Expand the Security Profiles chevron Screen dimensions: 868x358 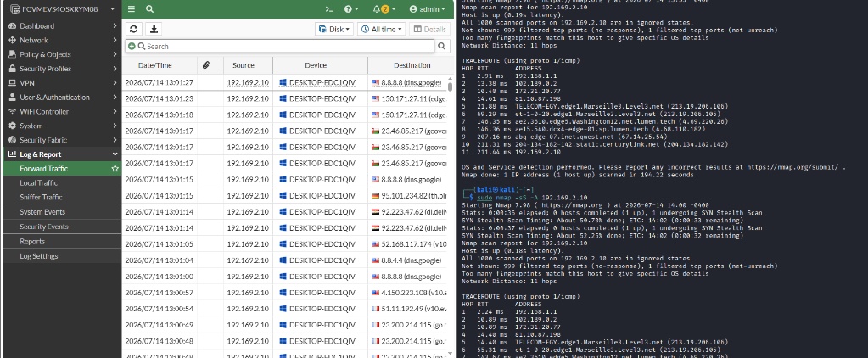[x=115, y=69]
